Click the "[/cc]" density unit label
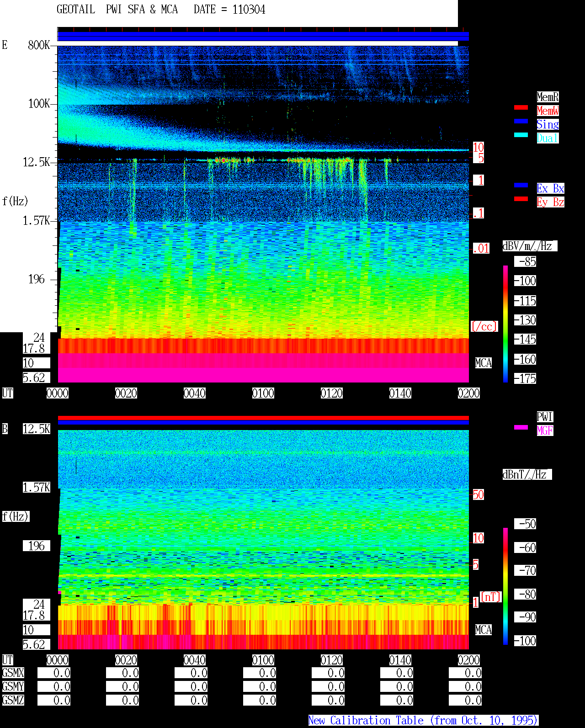This screenshot has height=728, width=585. pyautogui.click(x=484, y=326)
